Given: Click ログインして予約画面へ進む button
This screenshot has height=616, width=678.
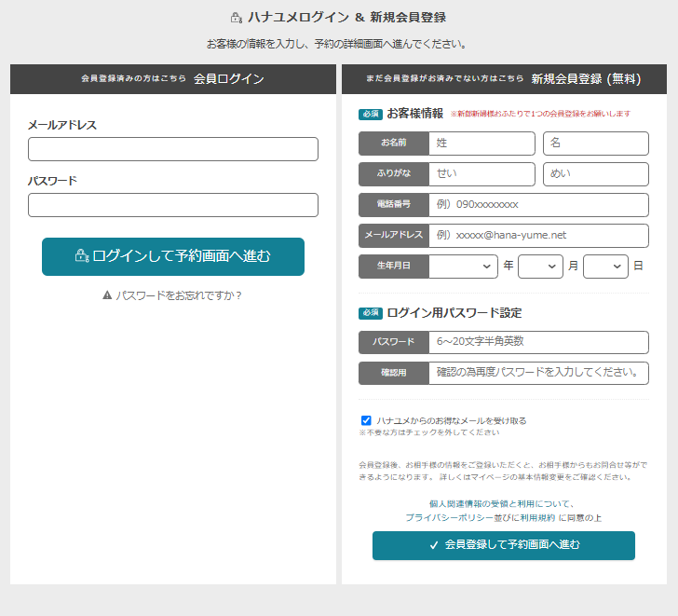Looking at the screenshot, I should [173, 256].
